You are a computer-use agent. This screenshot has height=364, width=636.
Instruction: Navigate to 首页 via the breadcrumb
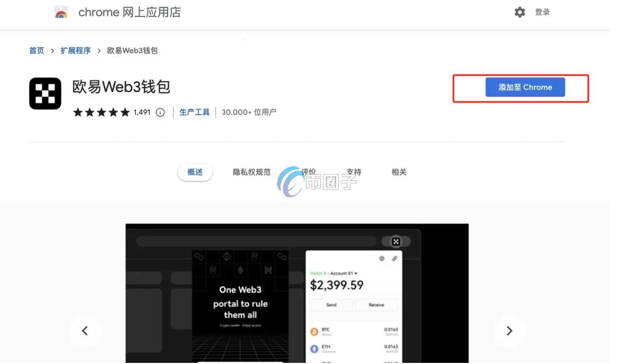[36, 50]
